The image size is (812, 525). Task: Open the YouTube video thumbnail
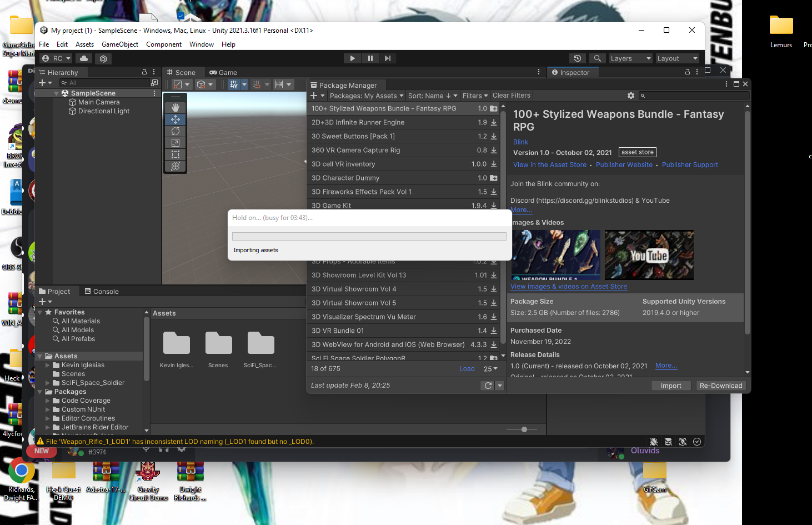click(x=649, y=255)
